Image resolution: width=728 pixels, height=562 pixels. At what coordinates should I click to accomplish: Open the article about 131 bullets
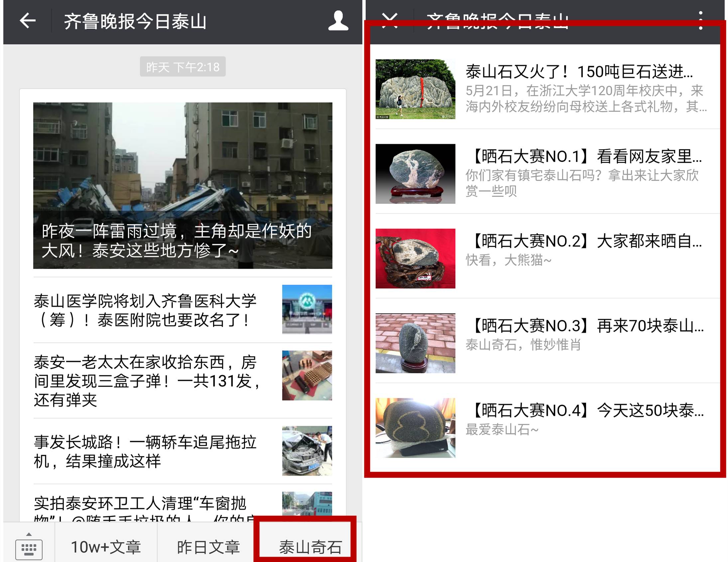click(x=147, y=381)
